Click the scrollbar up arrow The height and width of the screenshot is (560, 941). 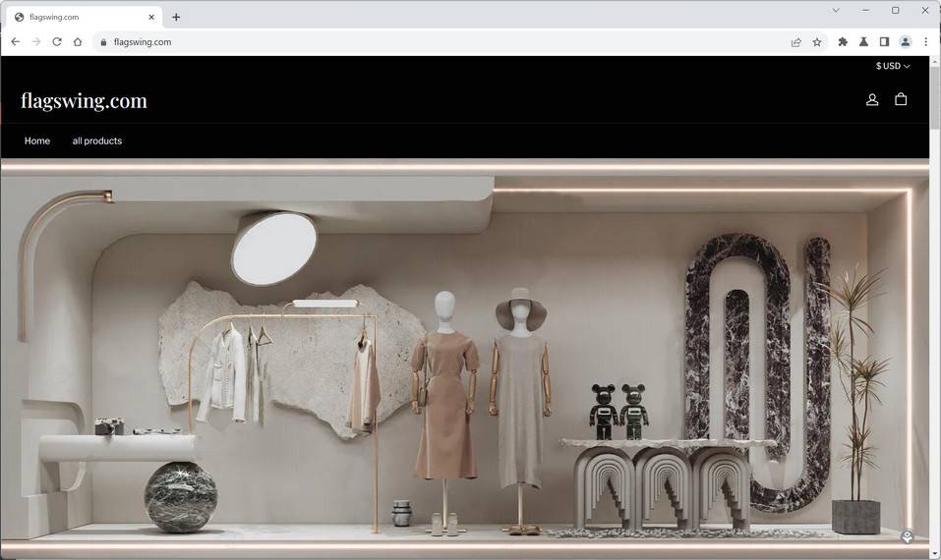[934, 61]
